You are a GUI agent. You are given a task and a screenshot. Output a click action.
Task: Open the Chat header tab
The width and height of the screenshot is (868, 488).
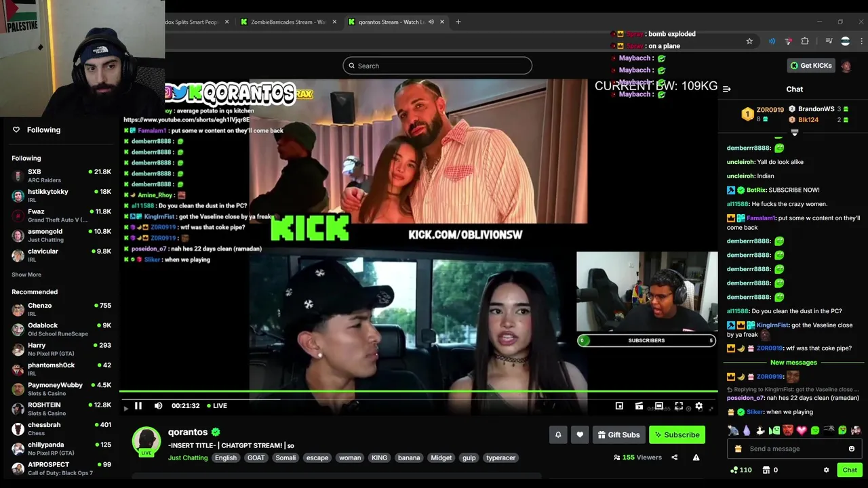pyautogui.click(x=795, y=89)
